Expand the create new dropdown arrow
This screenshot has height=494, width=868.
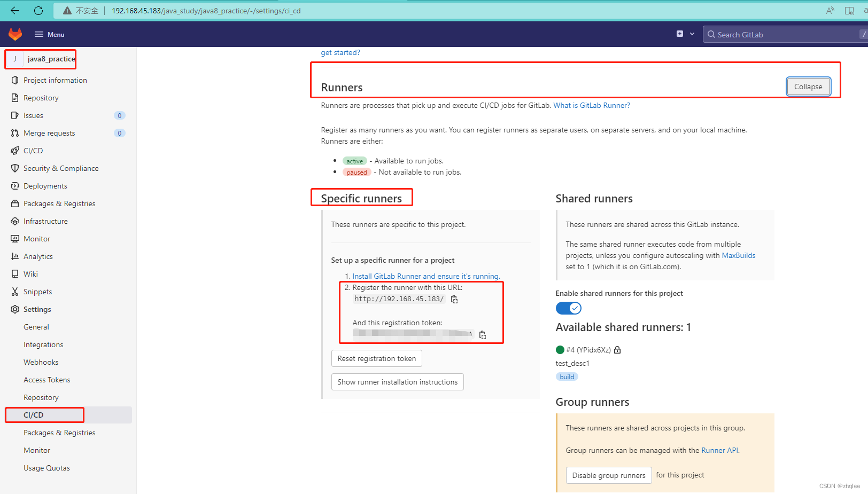click(692, 34)
